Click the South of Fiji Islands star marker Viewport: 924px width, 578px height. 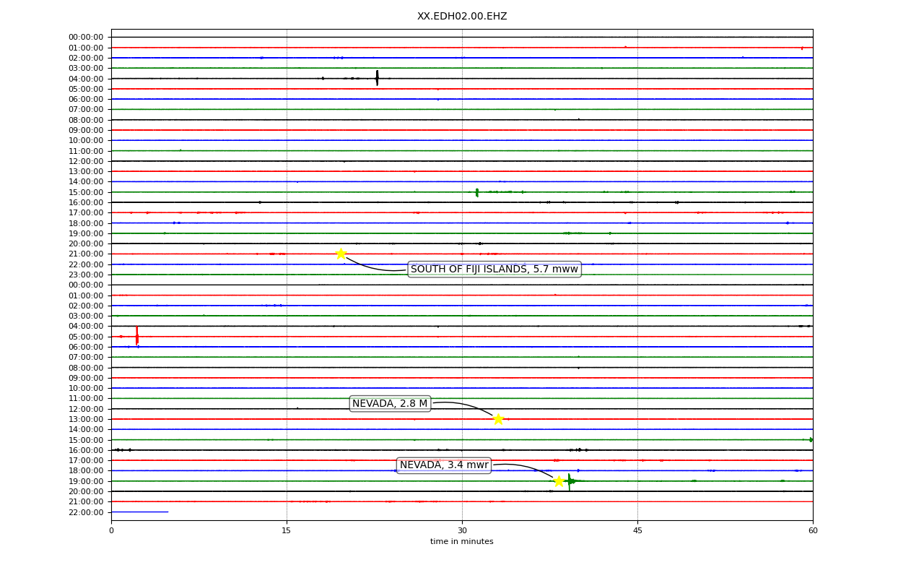(x=341, y=254)
